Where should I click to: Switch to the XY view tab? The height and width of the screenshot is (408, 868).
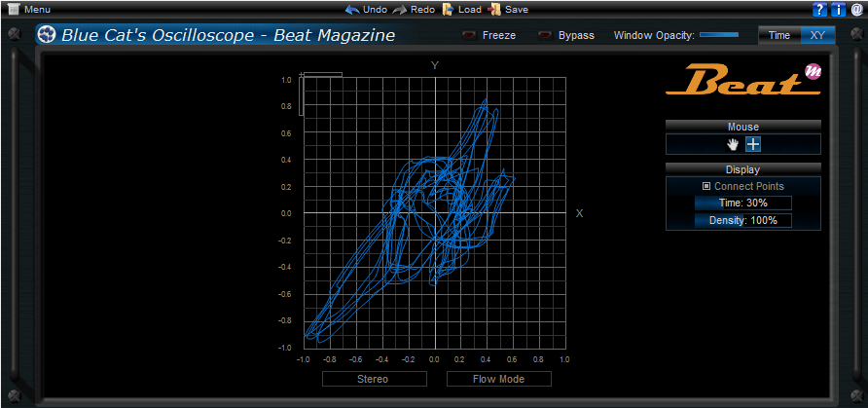[817, 35]
